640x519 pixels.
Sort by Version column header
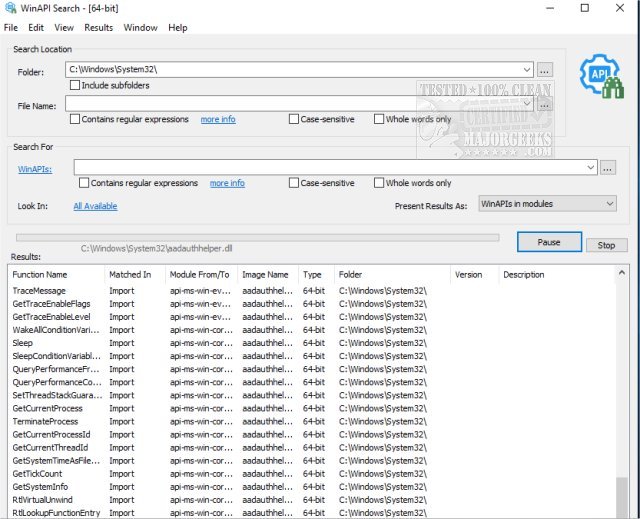click(x=474, y=275)
